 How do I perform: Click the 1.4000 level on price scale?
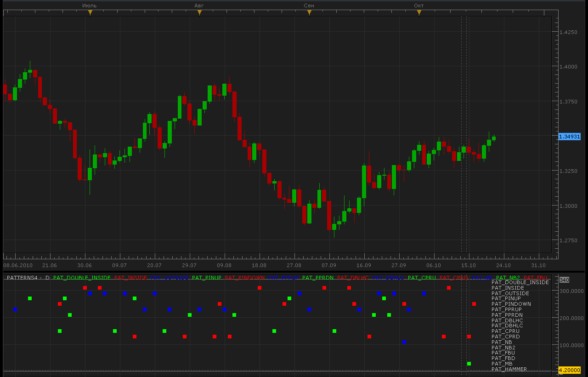[x=568, y=67]
